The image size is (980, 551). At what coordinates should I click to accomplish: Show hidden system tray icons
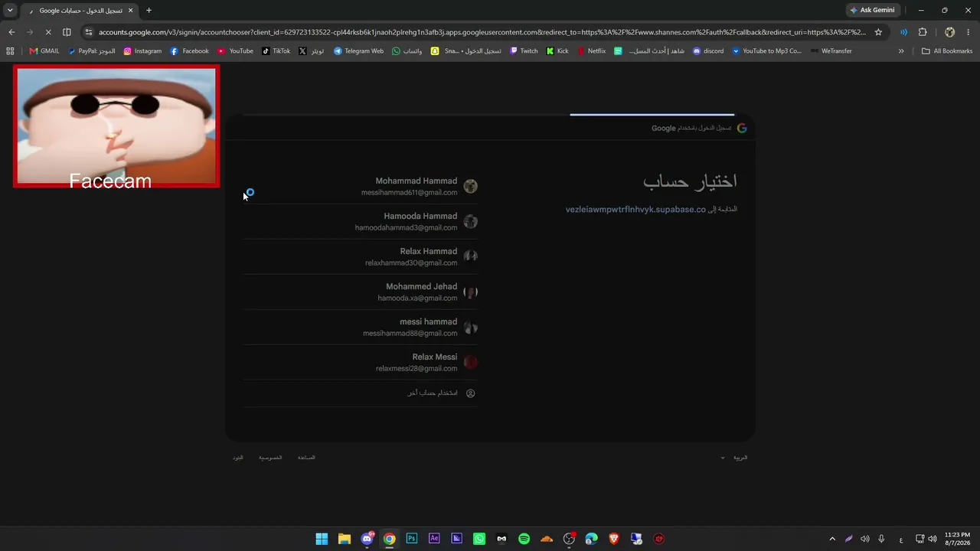(832, 539)
